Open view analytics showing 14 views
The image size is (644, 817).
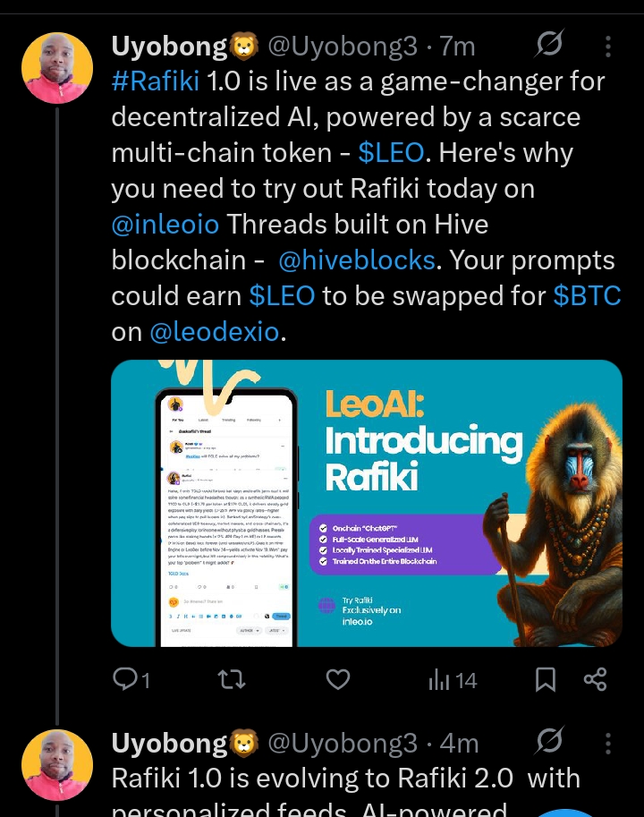coord(453,681)
